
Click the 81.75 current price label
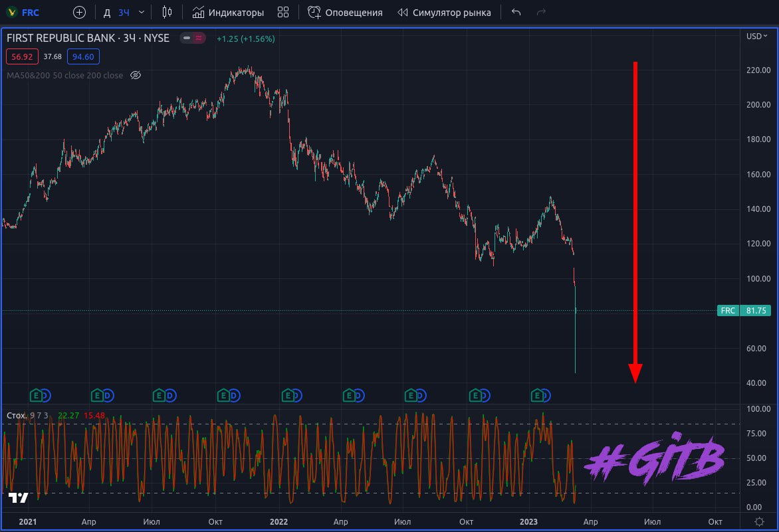click(x=756, y=311)
